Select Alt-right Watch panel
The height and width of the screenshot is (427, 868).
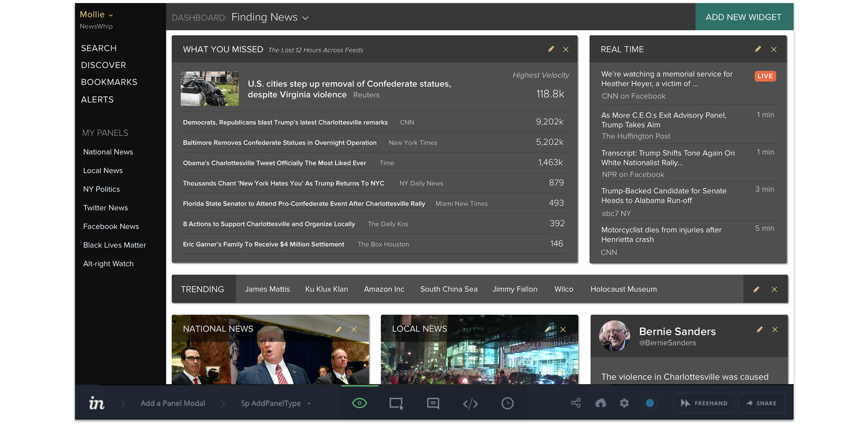tap(108, 264)
